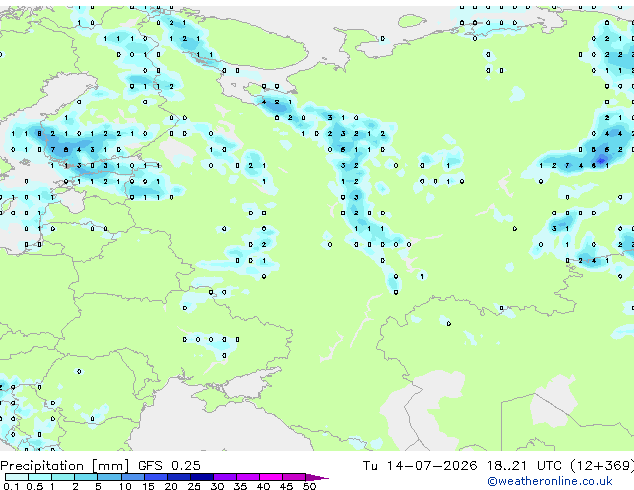The height and width of the screenshot is (490, 634).
Task: Click the GFS 0.25 model label
Action: 169,466
